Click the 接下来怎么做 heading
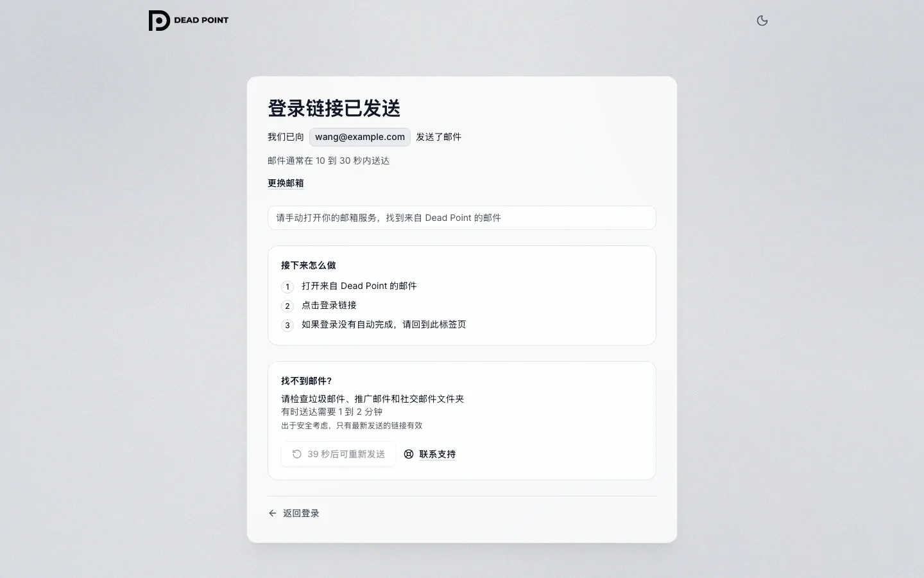 coord(309,265)
